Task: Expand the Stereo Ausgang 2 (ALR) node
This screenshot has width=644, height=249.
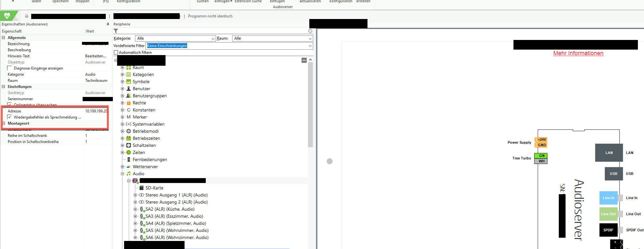Action: click(x=135, y=202)
